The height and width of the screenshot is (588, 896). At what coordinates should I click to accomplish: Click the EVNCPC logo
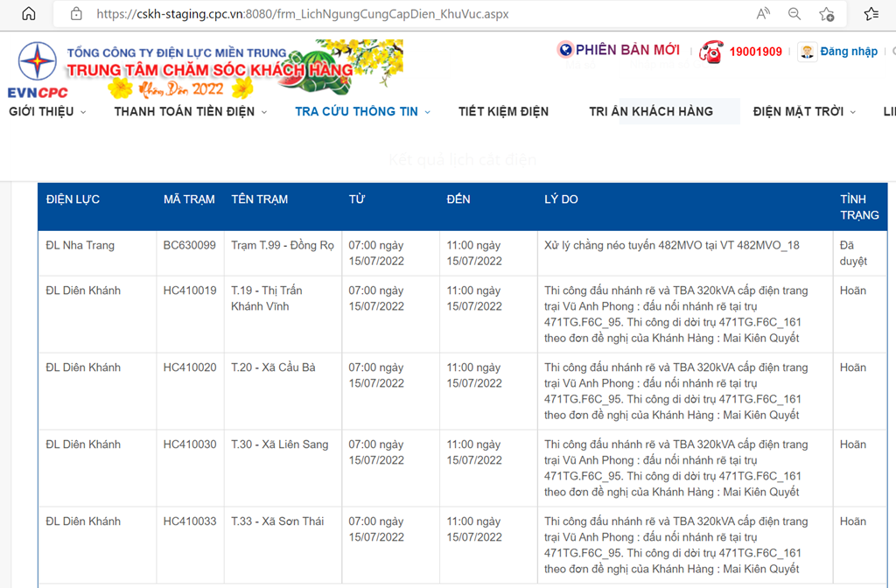(38, 70)
